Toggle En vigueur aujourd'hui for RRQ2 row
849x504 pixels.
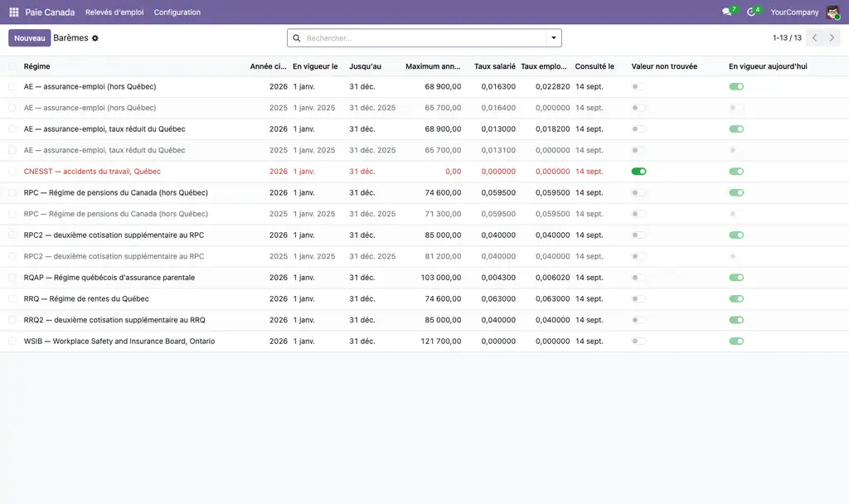(736, 320)
